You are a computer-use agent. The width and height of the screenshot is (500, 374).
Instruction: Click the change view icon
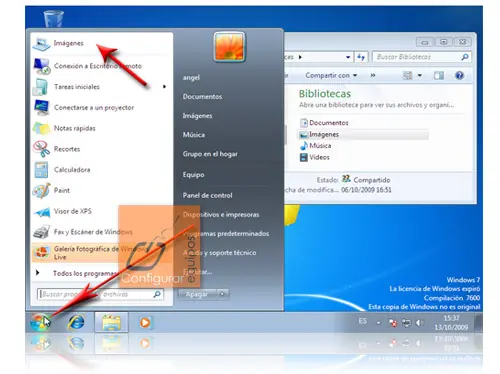(x=407, y=76)
